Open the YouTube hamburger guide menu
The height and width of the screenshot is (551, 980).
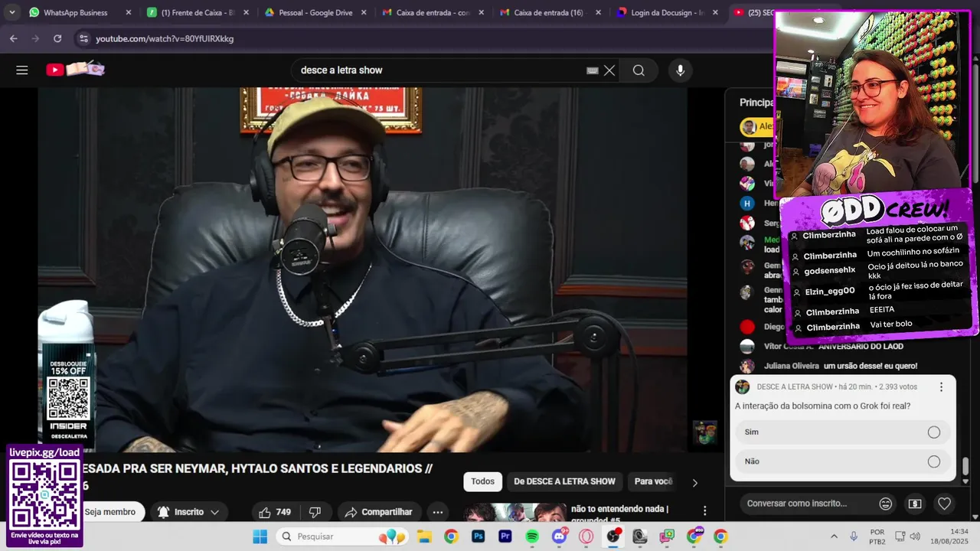coord(22,70)
